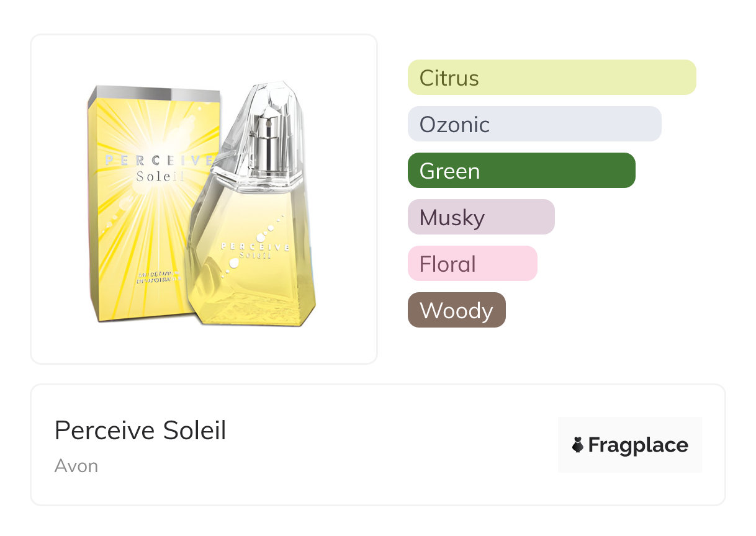Select the Ozonic accord bar
This screenshot has height=536, width=756.
[x=534, y=124]
